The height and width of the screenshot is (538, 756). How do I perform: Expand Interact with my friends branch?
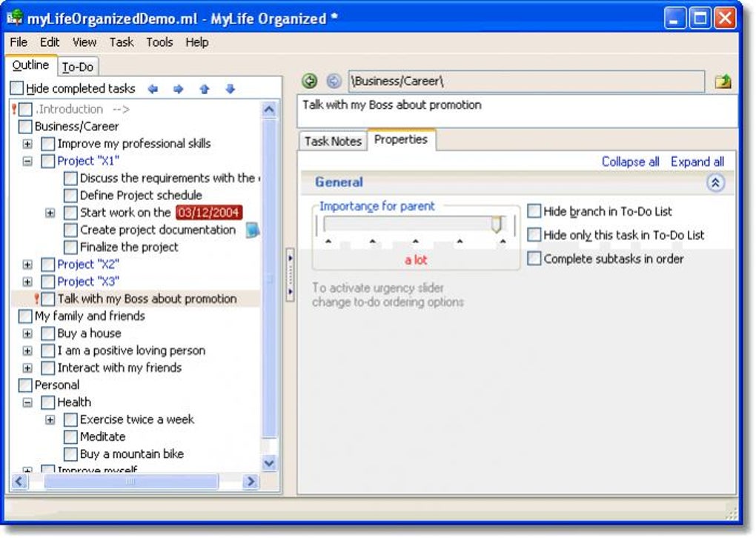27,368
